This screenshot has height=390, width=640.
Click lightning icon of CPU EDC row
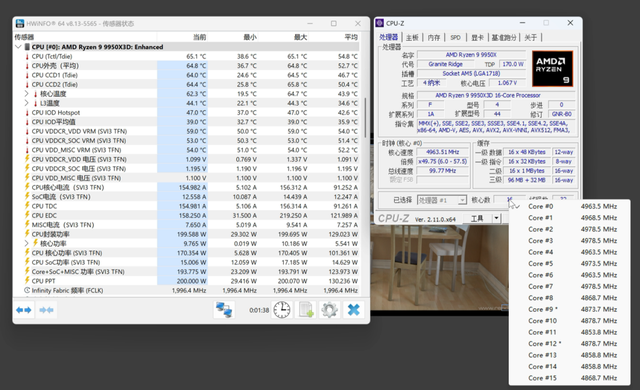pos(27,215)
